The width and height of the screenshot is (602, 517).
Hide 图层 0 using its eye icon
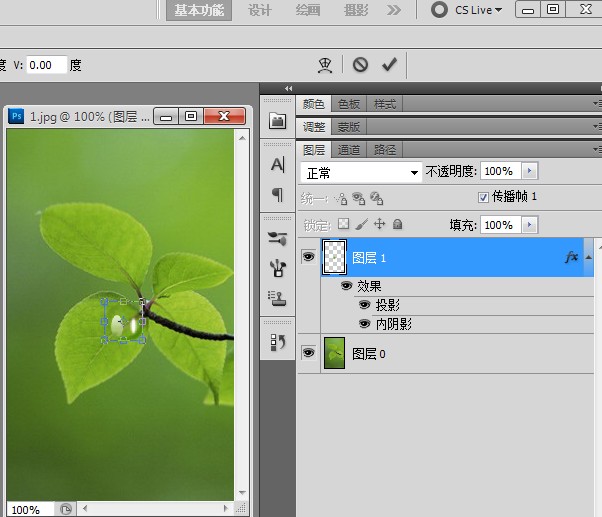tap(308, 352)
